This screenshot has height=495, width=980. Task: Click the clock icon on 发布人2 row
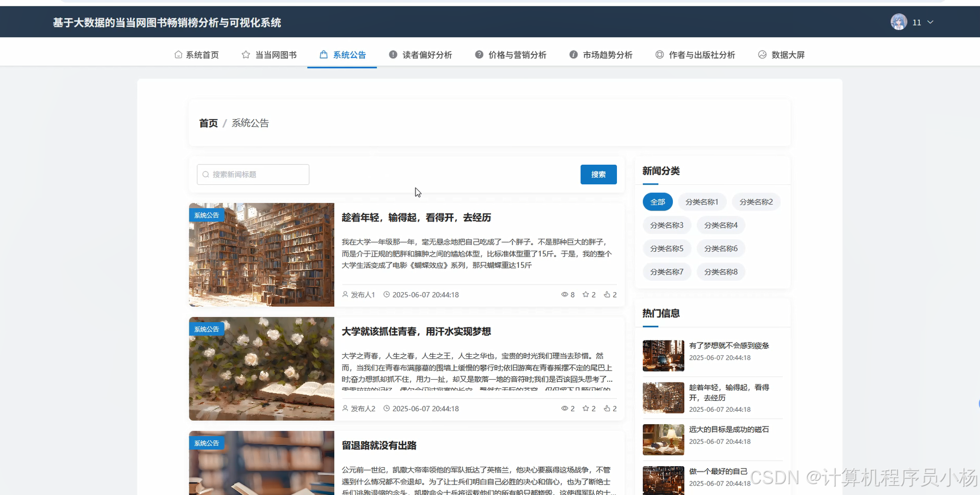(387, 408)
